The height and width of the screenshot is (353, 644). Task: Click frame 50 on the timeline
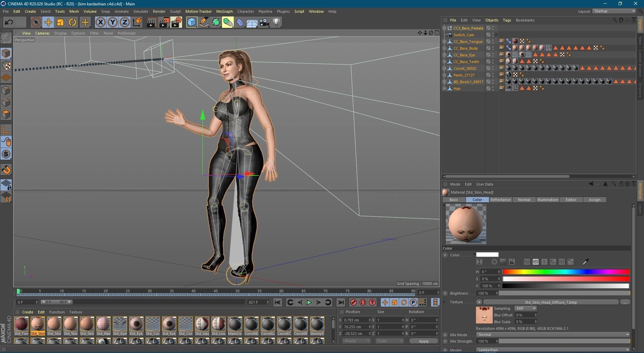pos(237,291)
